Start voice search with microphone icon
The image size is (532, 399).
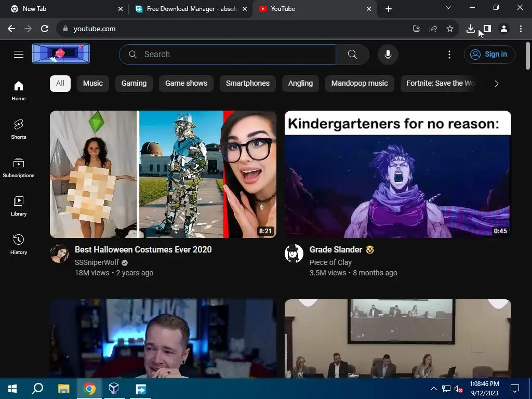coord(388,54)
